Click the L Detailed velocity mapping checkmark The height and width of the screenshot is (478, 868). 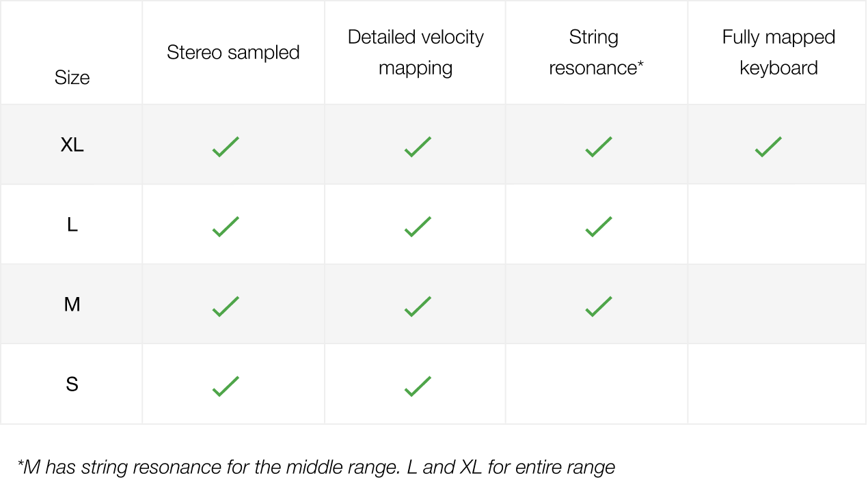[x=418, y=227]
